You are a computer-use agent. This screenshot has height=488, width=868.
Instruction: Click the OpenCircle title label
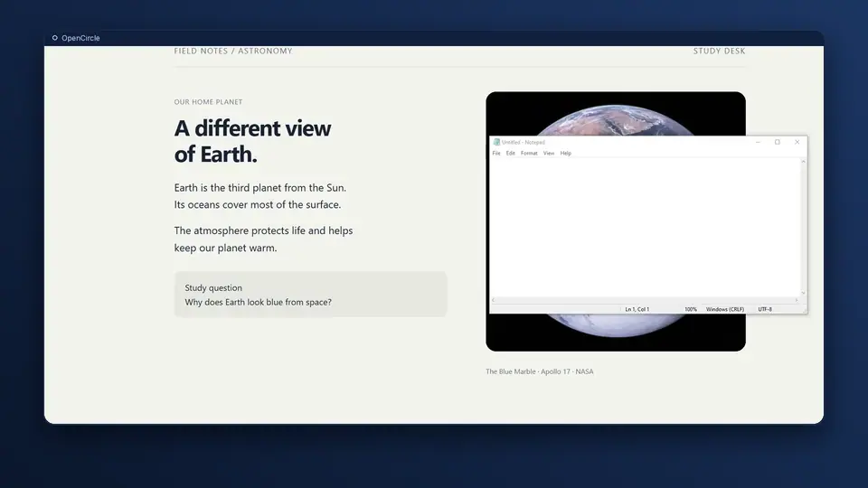(x=80, y=38)
